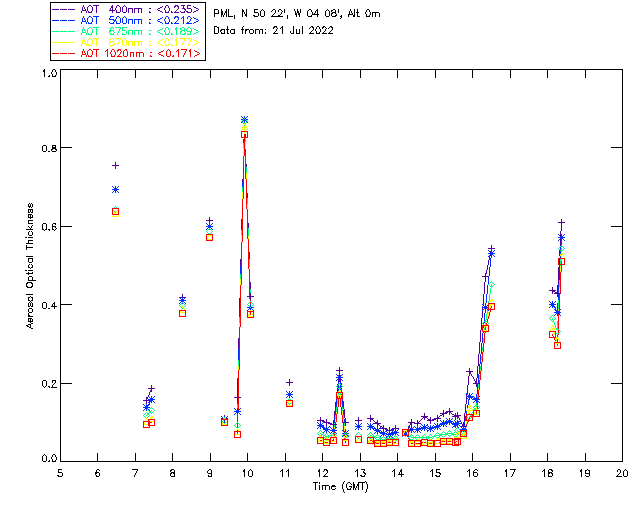Click the 17 tick label on time axis
This screenshot has width=640, height=512.
tap(510, 474)
